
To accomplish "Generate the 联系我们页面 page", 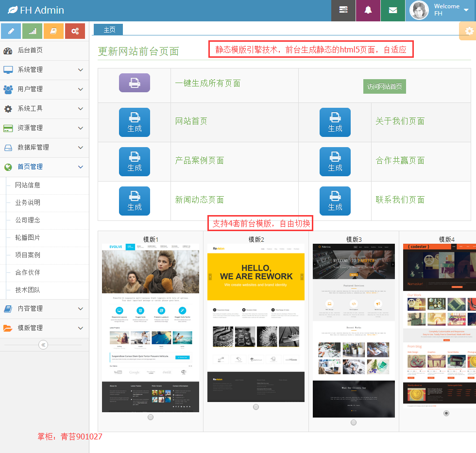I will 335,201.
